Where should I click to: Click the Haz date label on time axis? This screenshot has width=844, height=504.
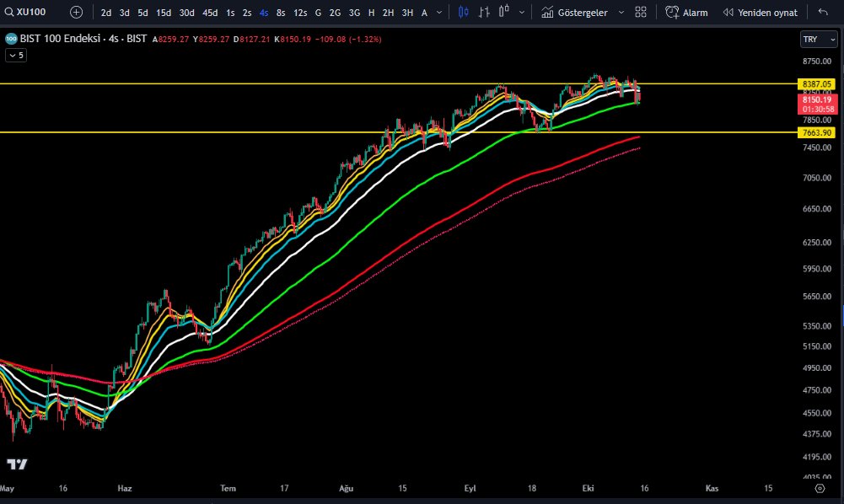coord(124,488)
